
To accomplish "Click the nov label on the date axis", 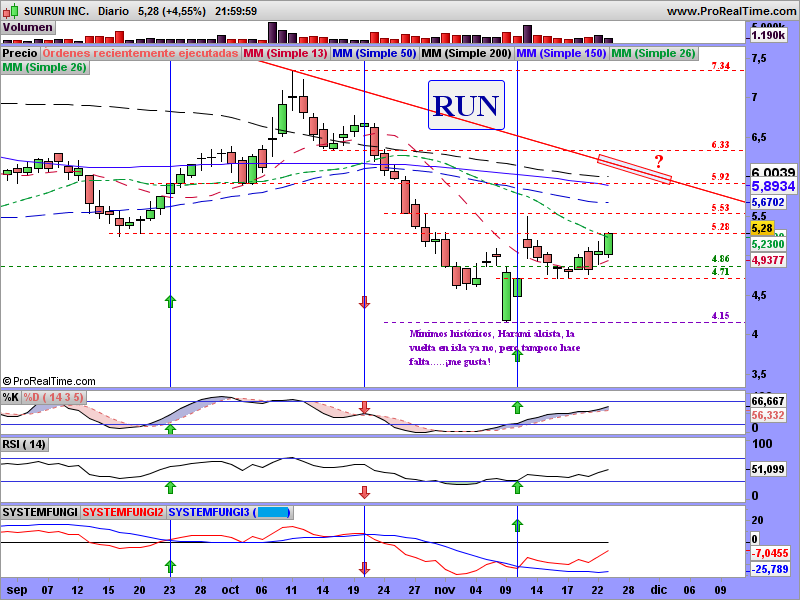I will point(444,590).
